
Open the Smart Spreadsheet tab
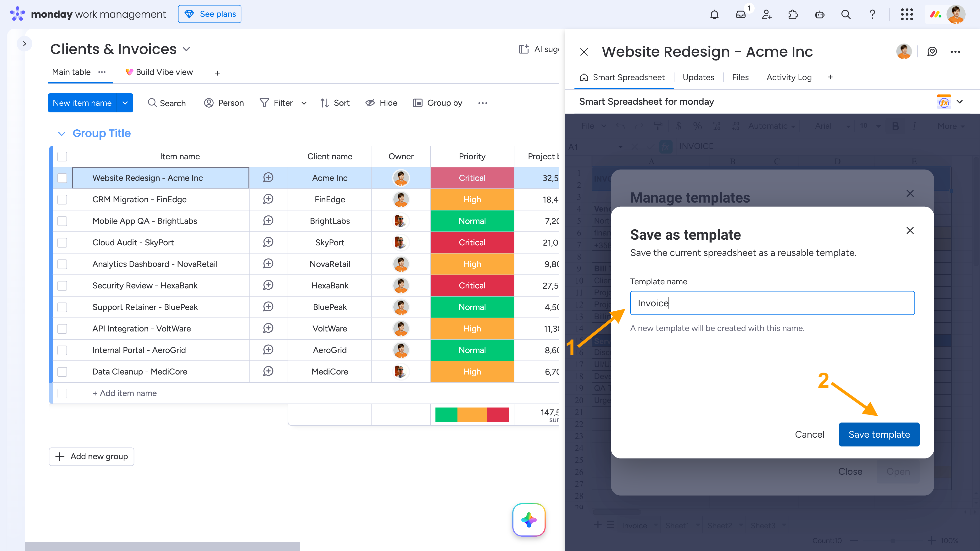622,77
